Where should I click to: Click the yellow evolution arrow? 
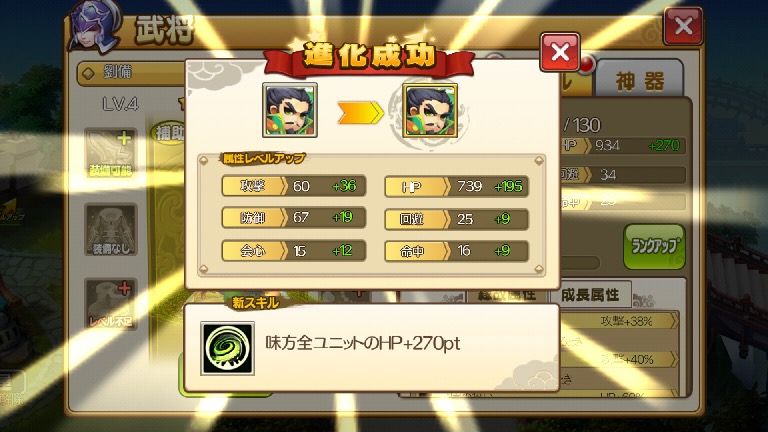coord(360,113)
